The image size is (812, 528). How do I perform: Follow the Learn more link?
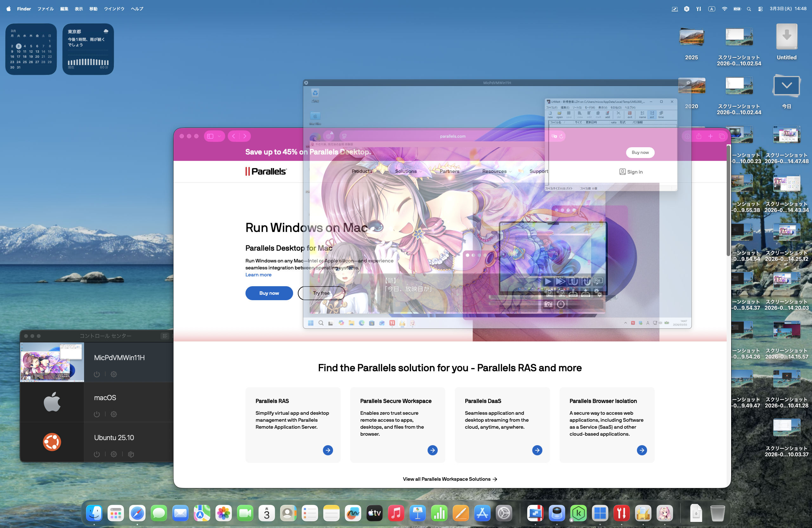click(258, 275)
